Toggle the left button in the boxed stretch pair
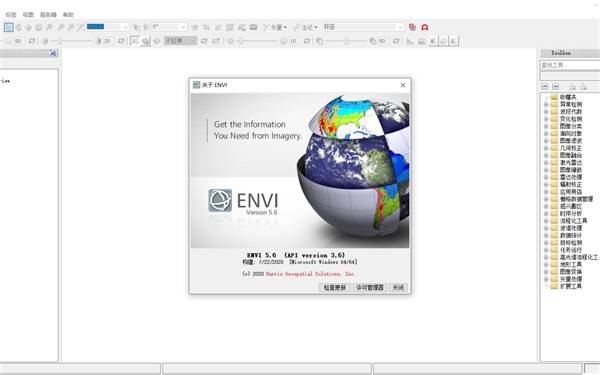Screen dimensions: 600x375 click(135, 41)
